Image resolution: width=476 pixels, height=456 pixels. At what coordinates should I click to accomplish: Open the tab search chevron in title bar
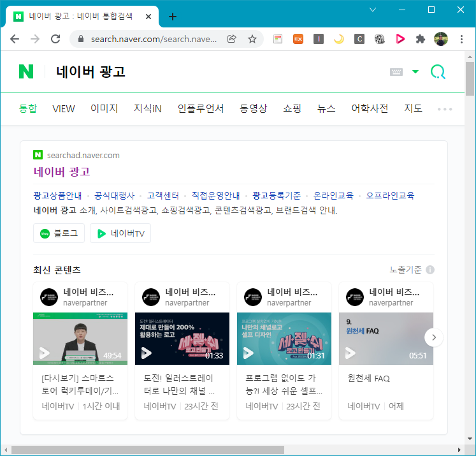(x=373, y=10)
